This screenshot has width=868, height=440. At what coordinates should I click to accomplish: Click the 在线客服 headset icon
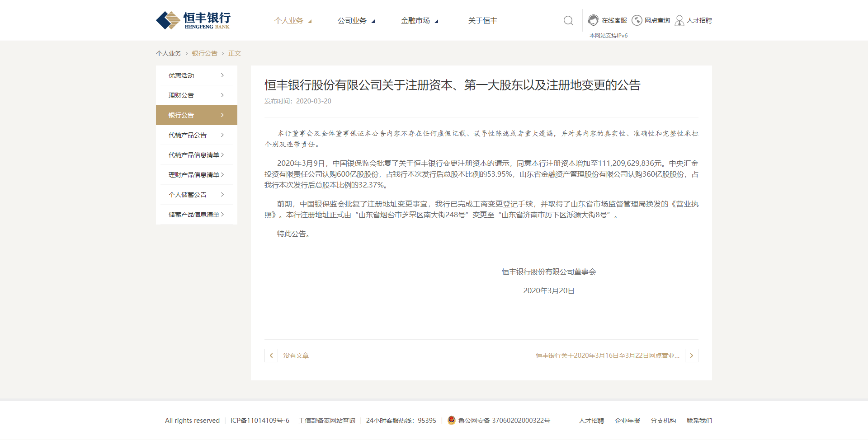[593, 20]
